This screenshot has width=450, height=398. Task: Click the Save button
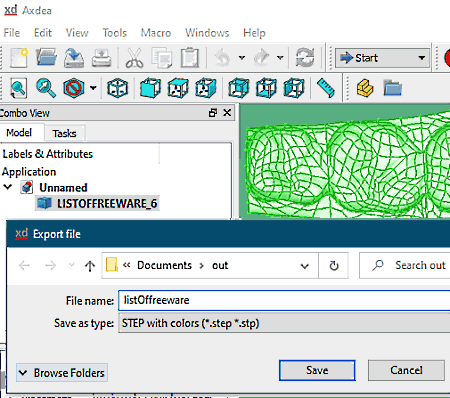coord(317,370)
